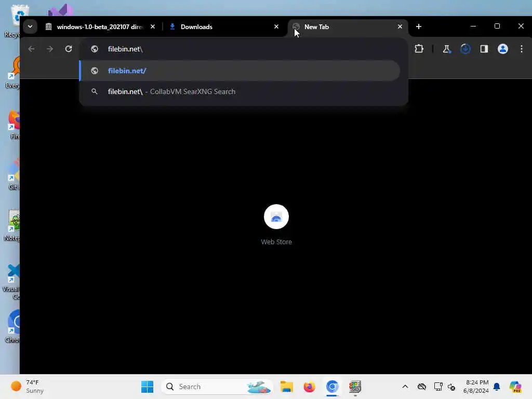
Task: Pick the CollabVM SearXNG Search suggestion
Action: (x=240, y=91)
